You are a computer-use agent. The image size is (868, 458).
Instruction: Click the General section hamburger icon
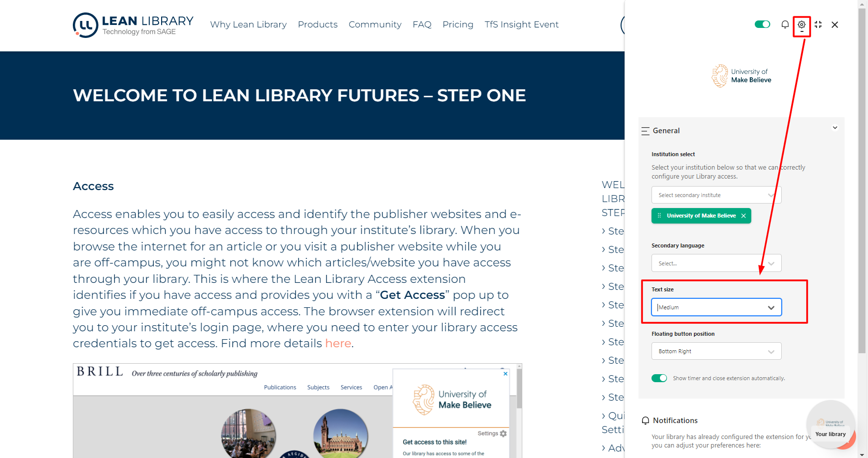point(645,131)
